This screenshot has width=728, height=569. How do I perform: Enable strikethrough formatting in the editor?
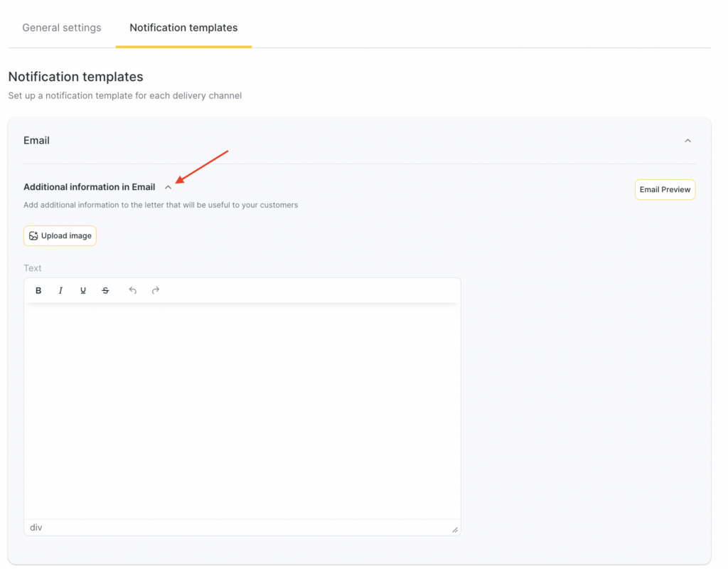[105, 290]
